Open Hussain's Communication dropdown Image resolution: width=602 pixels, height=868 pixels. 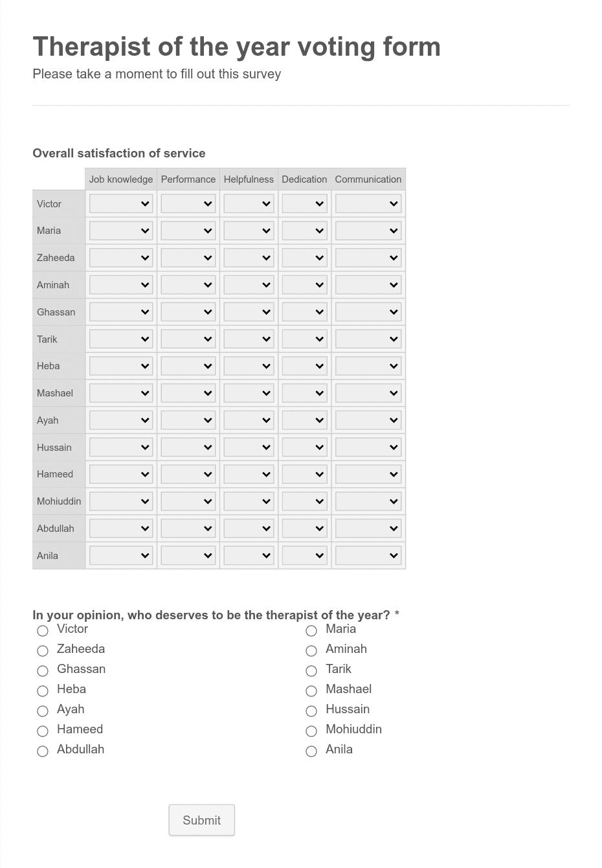pyautogui.click(x=368, y=448)
